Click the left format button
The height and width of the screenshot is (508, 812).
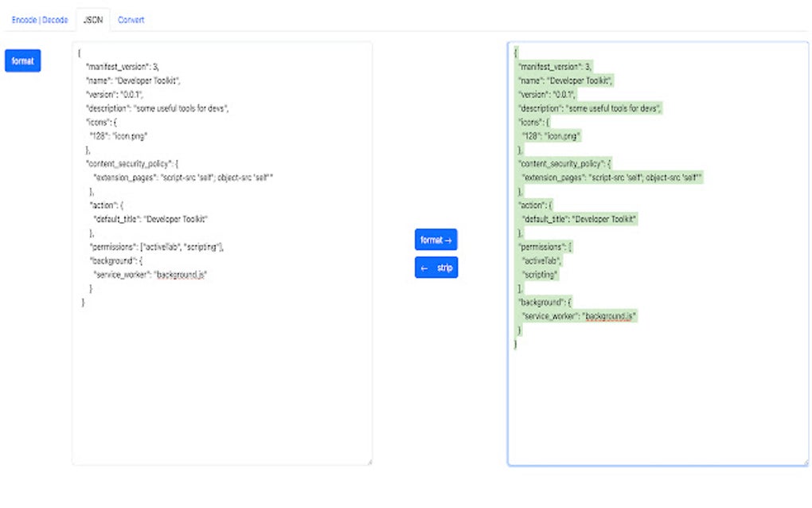(22, 61)
